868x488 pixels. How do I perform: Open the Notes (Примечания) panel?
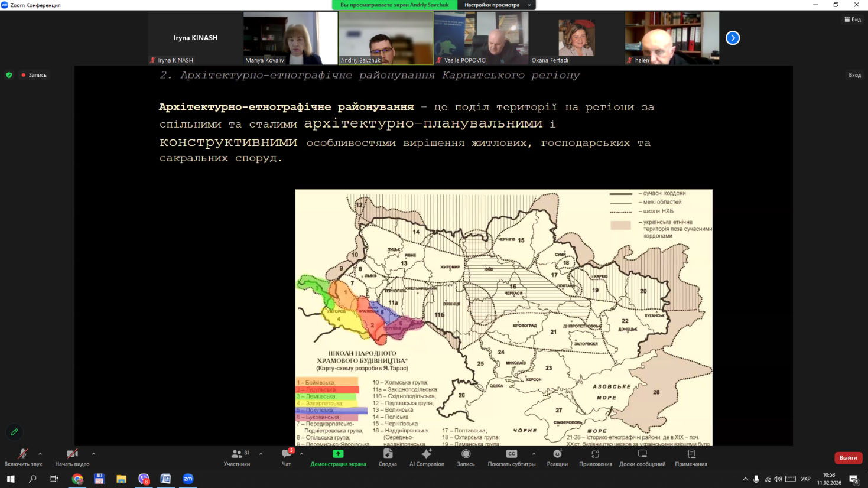691,454
